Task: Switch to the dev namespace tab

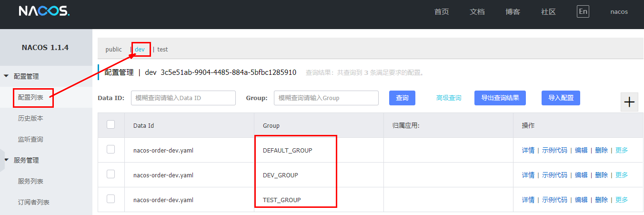Action: click(x=140, y=49)
